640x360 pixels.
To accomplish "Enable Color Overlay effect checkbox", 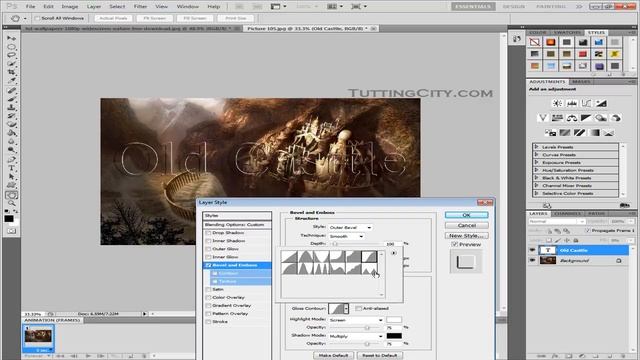I will coord(209,298).
